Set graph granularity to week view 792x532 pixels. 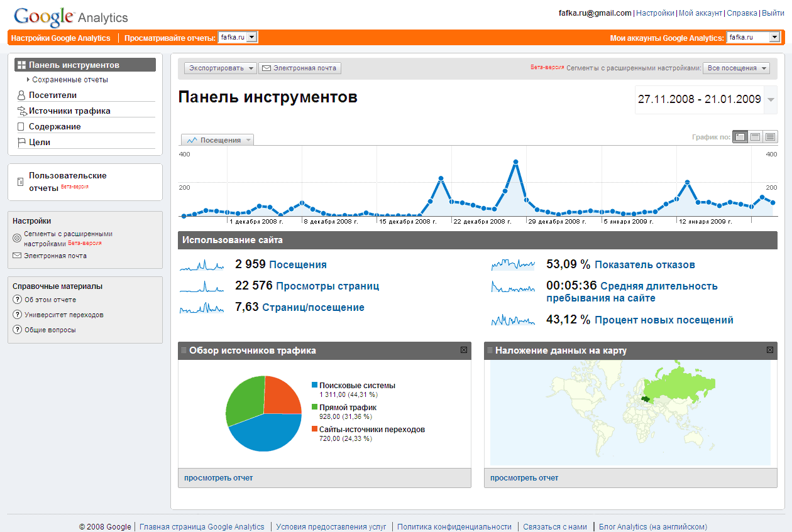[x=756, y=136]
